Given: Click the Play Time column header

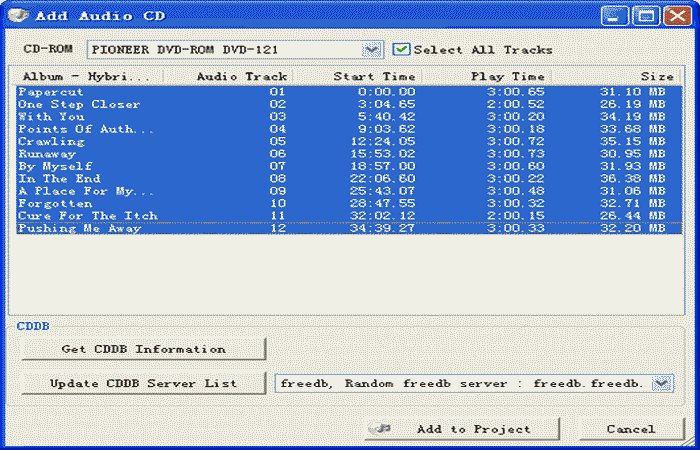Looking at the screenshot, I should (x=485, y=76).
